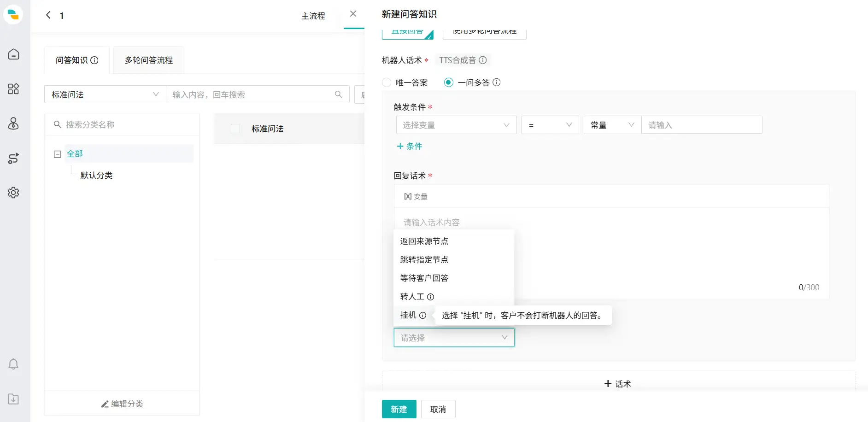Open the robot agent icon in sidebar
Screen dimensions: 868x422
coord(13,123)
